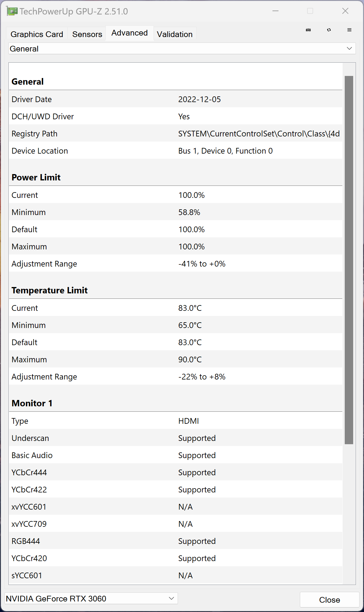364x612 pixels.
Task: Click the vertical scrollbar thumb
Action: click(349, 260)
